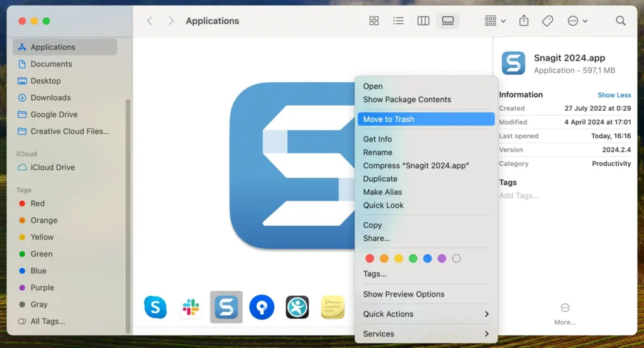The height and width of the screenshot is (348, 644).
Task: Switch Finder to icon view
Action: coord(374,21)
